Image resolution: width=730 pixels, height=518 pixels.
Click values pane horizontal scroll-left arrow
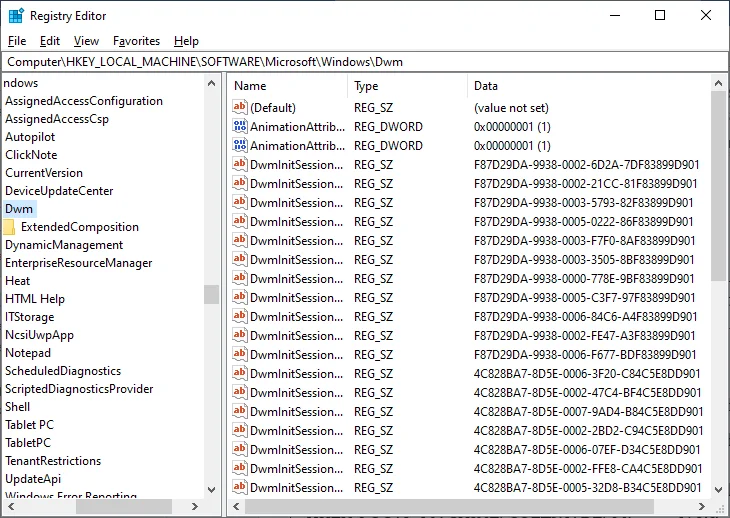pyautogui.click(x=236, y=506)
